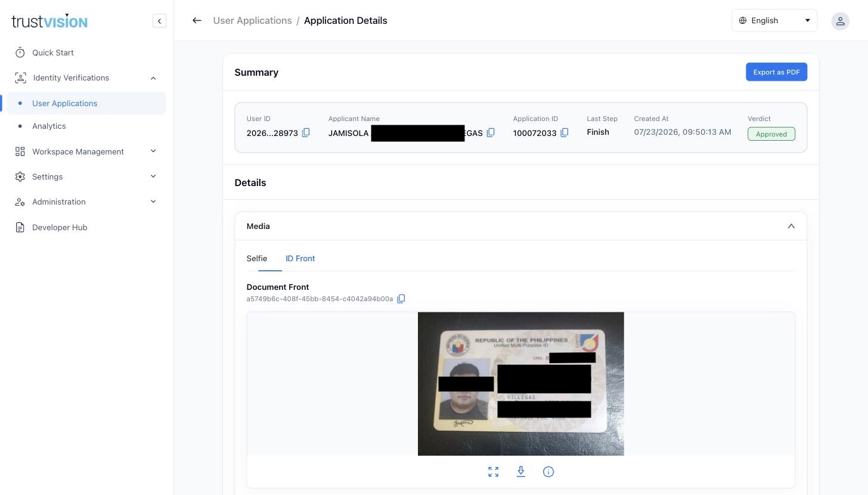Click the Workspace Management grid icon
The height and width of the screenshot is (495, 868).
(x=20, y=151)
